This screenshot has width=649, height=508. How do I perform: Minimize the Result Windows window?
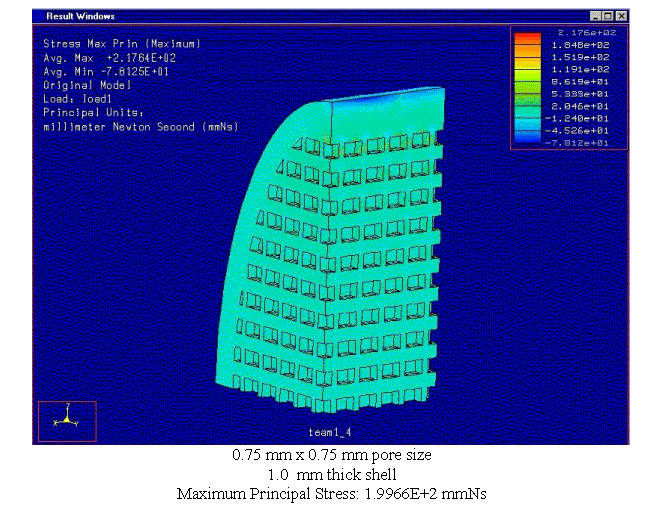(x=596, y=16)
